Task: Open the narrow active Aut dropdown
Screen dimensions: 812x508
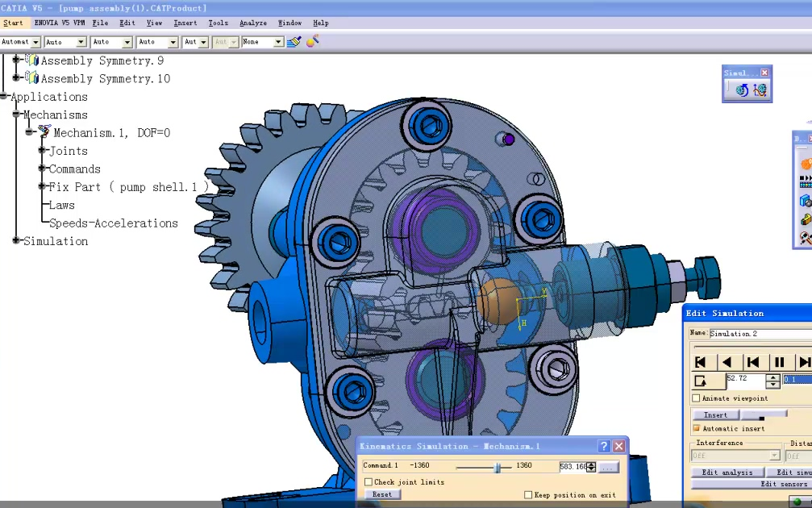Action: pos(203,42)
